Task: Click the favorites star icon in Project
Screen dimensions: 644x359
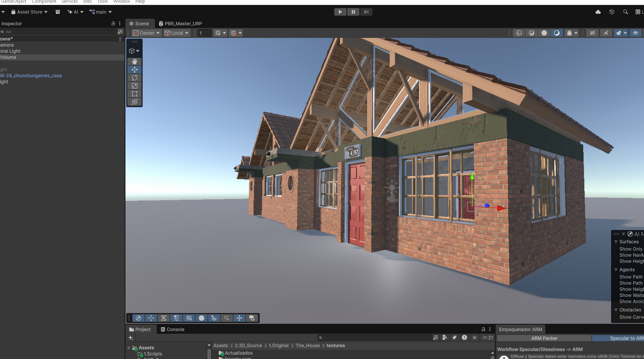Action: (475, 338)
